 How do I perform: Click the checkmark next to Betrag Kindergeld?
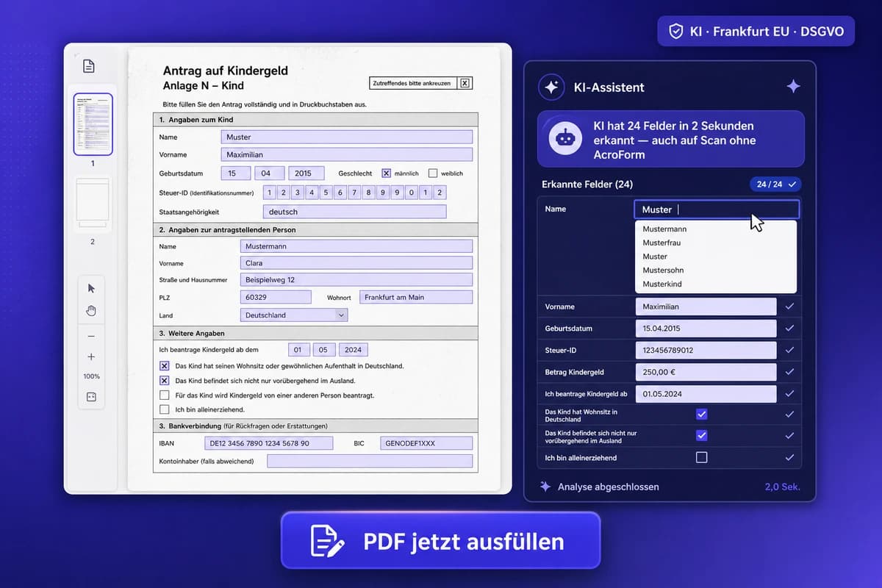[x=789, y=372]
